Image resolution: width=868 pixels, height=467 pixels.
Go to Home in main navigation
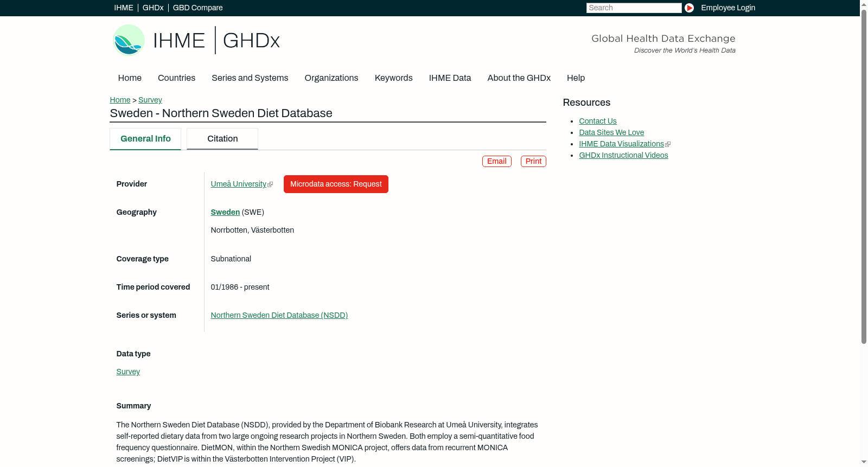tap(130, 78)
